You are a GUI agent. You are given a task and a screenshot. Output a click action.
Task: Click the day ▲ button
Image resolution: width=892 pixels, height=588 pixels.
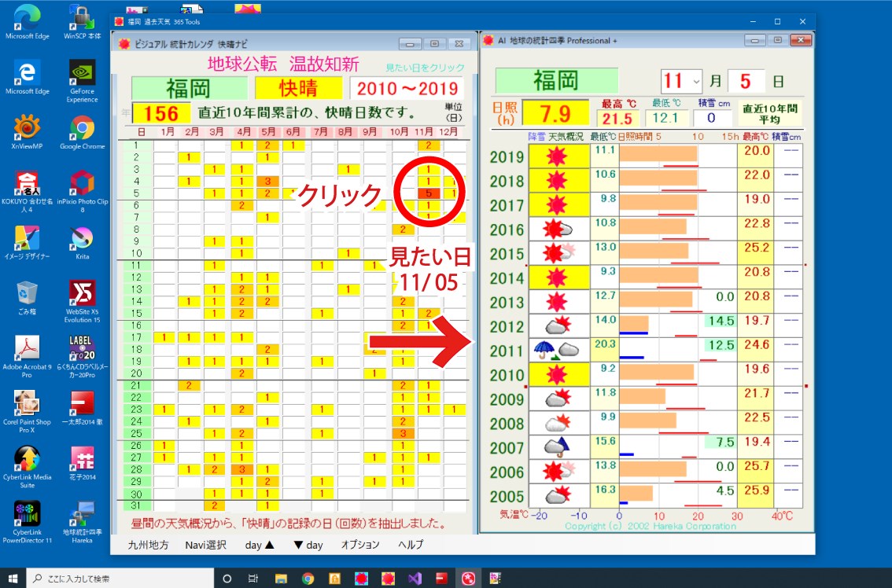coord(259,544)
